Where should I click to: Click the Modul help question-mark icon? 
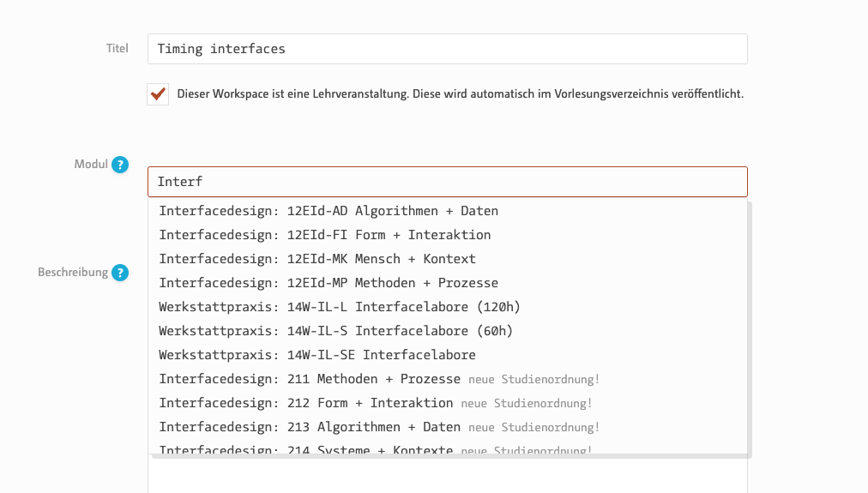pos(120,165)
